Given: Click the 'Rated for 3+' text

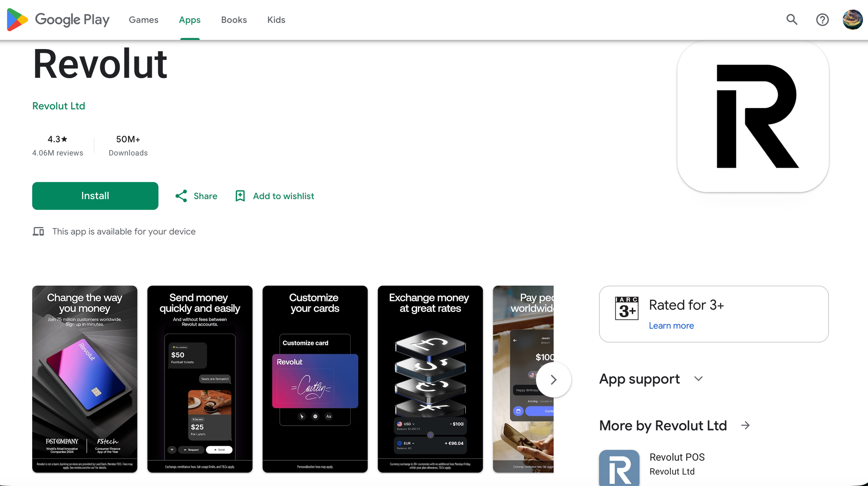Looking at the screenshot, I should 686,305.
